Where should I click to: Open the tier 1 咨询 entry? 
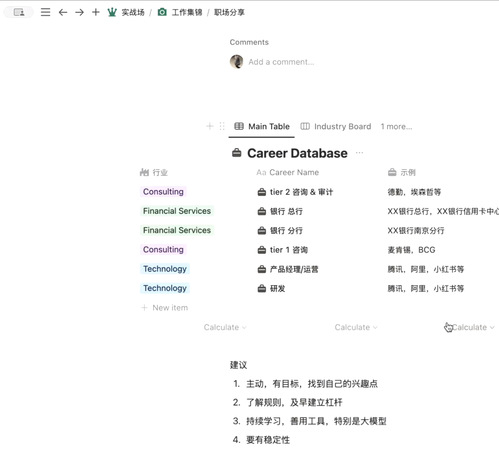pos(289,250)
